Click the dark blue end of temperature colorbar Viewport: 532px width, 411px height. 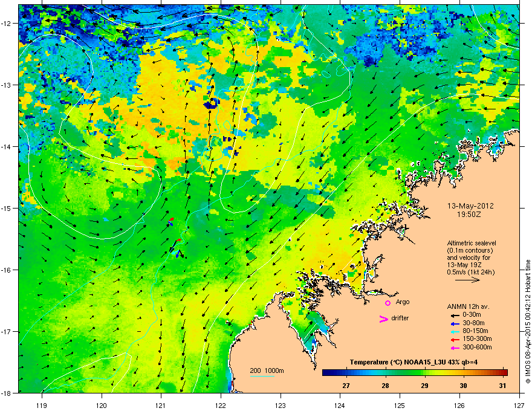pyautogui.click(x=326, y=373)
